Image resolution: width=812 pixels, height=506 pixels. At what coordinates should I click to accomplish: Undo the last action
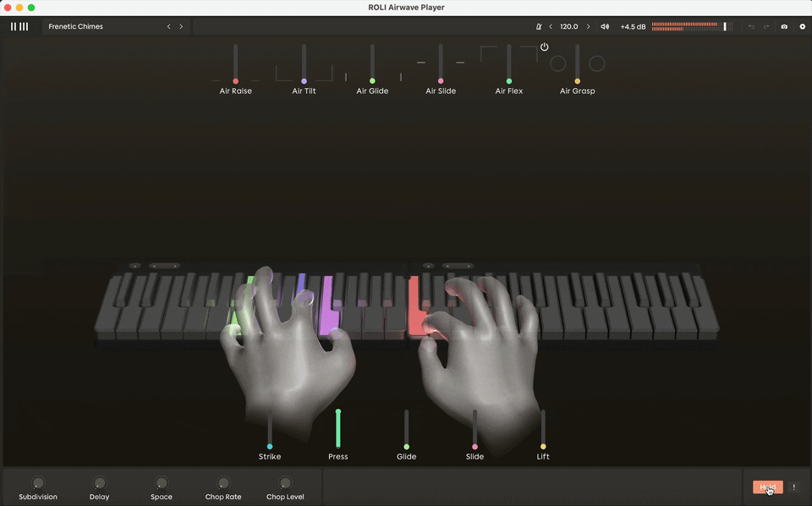751,26
